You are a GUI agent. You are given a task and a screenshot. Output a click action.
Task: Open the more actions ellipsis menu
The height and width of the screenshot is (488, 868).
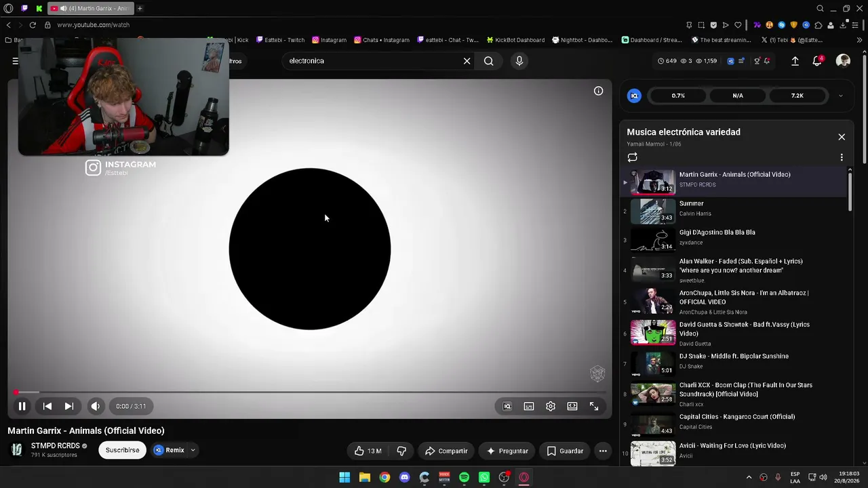pos(603,451)
